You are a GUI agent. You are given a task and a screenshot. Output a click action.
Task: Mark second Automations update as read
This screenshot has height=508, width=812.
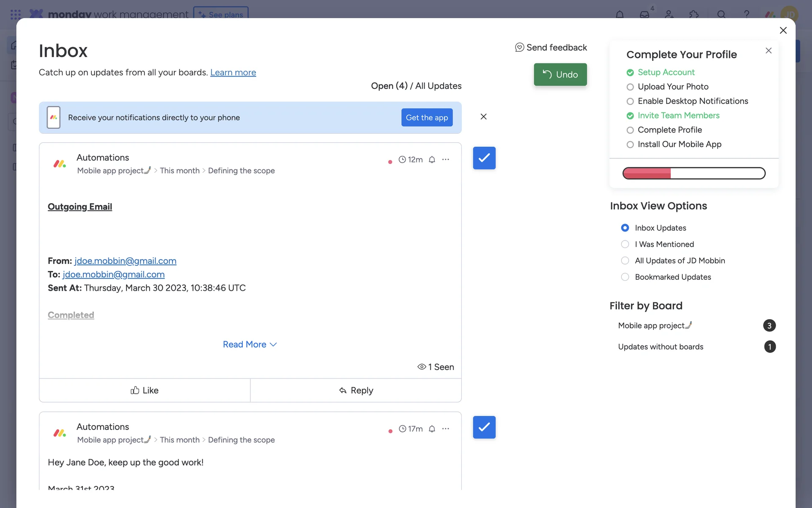(x=484, y=427)
